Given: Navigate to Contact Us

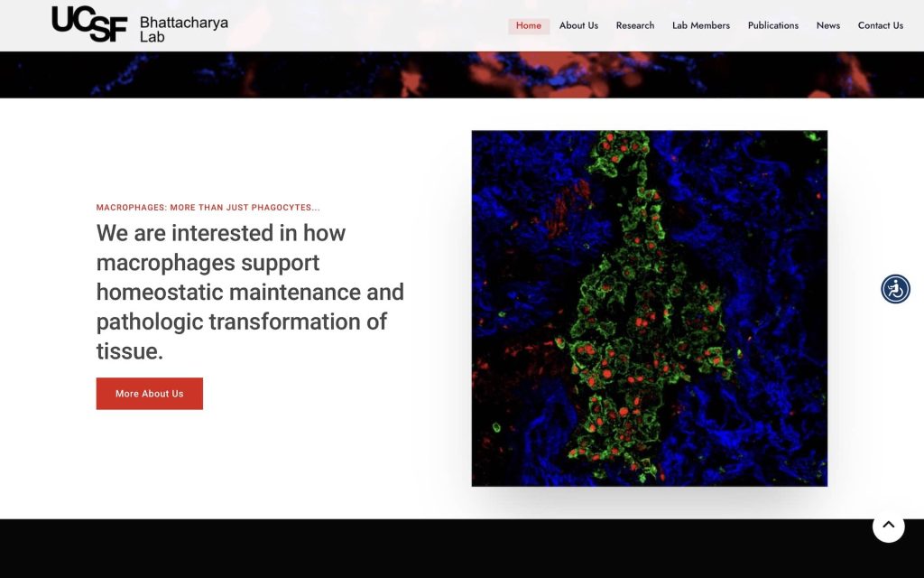Looking at the screenshot, I should pyautogui.click(x=880, y=26).
